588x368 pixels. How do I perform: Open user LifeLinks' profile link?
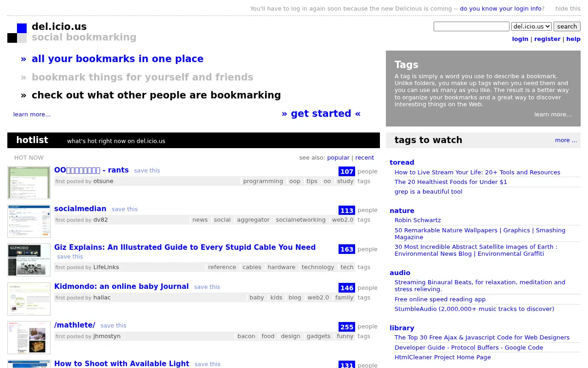click(x=106, y=267)
